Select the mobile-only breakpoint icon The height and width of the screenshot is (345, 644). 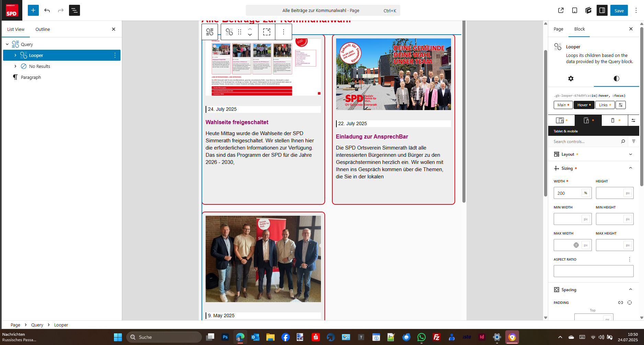point(613,120)
